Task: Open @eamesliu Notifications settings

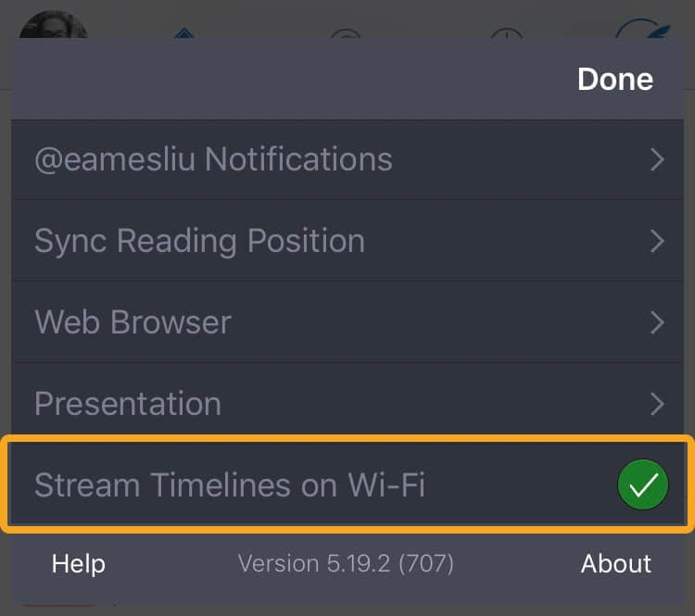Action: 213,159
